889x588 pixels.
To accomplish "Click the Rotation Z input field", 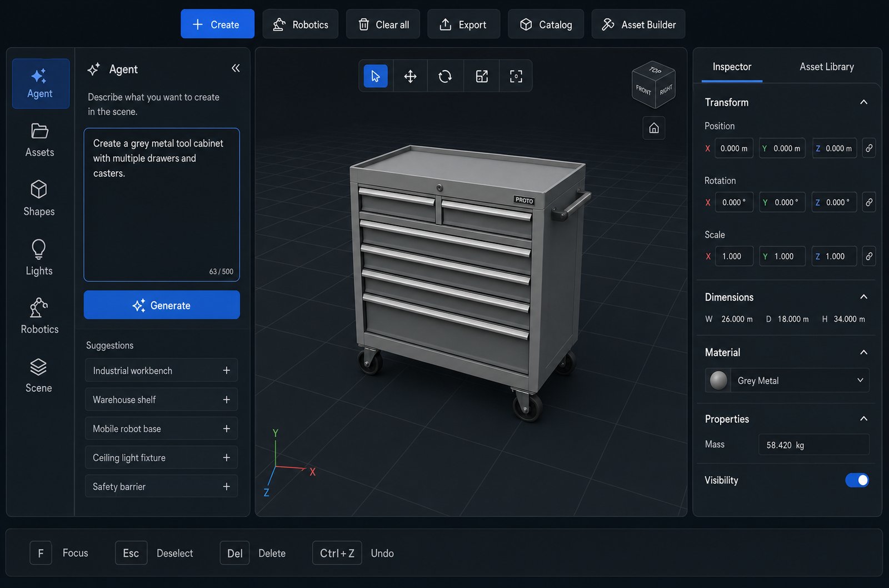I will click(835, 202).
